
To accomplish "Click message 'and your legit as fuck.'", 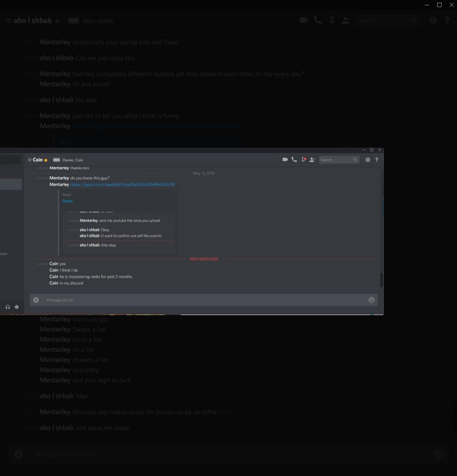I will coord(102,380).
